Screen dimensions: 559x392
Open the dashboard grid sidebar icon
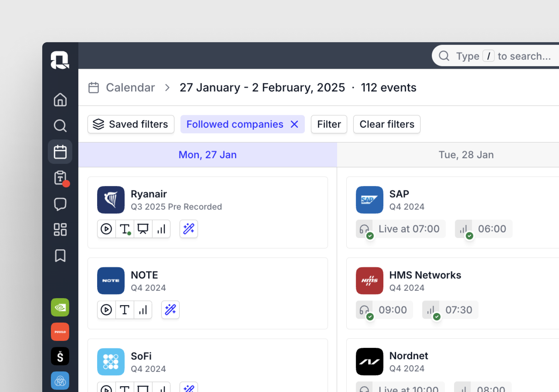tap(60, 229)
